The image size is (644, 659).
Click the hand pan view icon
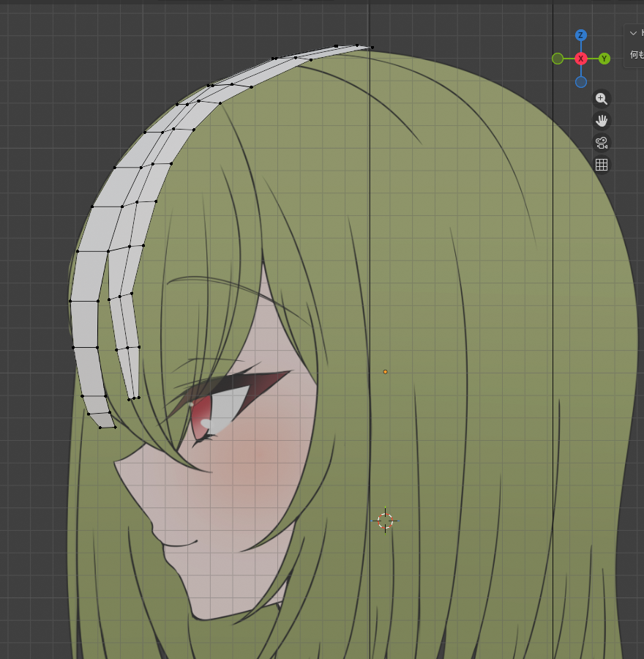[602, 121]
